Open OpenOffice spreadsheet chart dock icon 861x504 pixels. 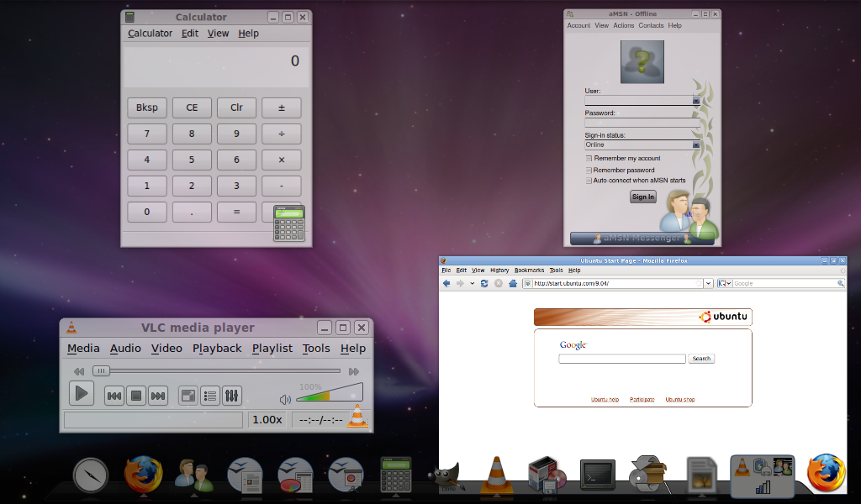295,475
